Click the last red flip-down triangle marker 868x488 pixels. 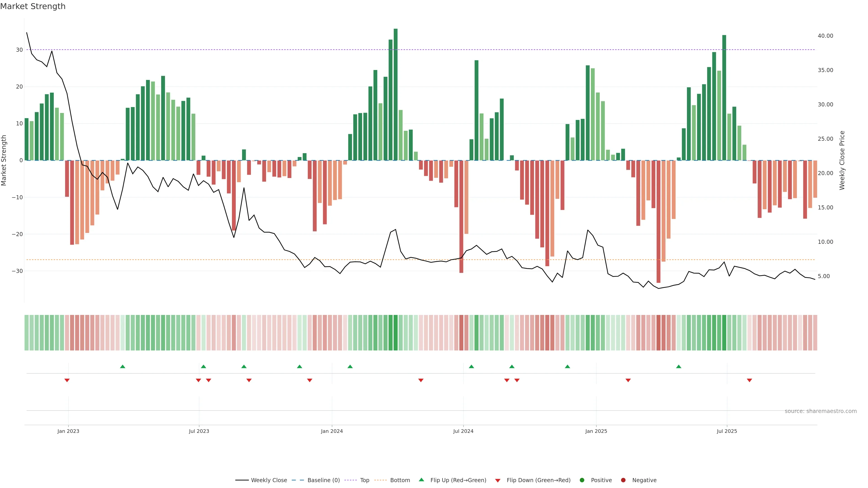tap(749, 380)
